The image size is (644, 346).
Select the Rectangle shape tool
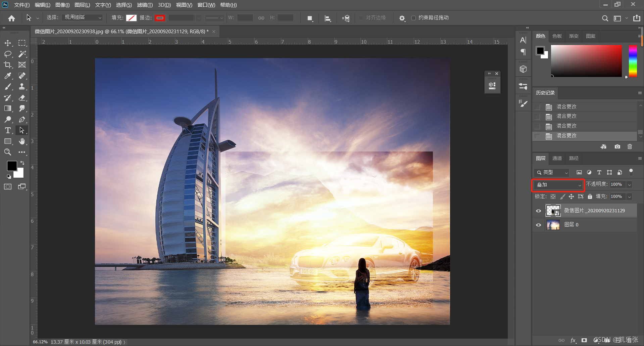click(8, 141)
